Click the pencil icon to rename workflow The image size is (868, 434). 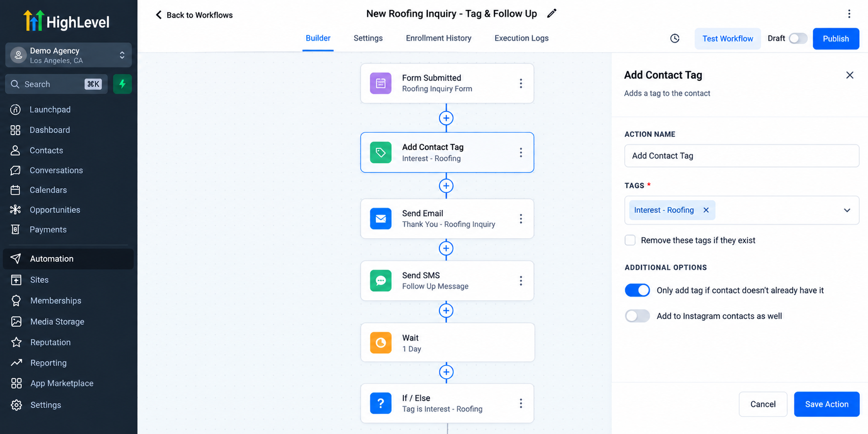coord(551,14)
